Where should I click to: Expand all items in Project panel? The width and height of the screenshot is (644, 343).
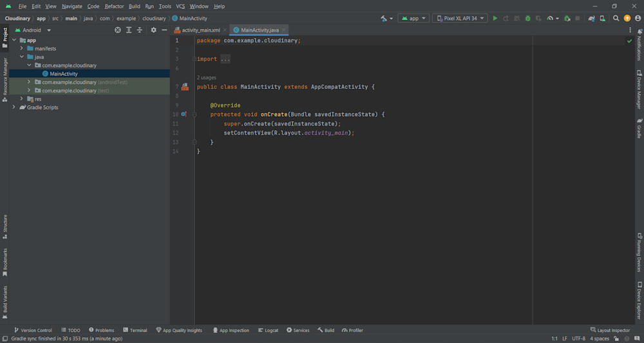click(x=129, y=30)
